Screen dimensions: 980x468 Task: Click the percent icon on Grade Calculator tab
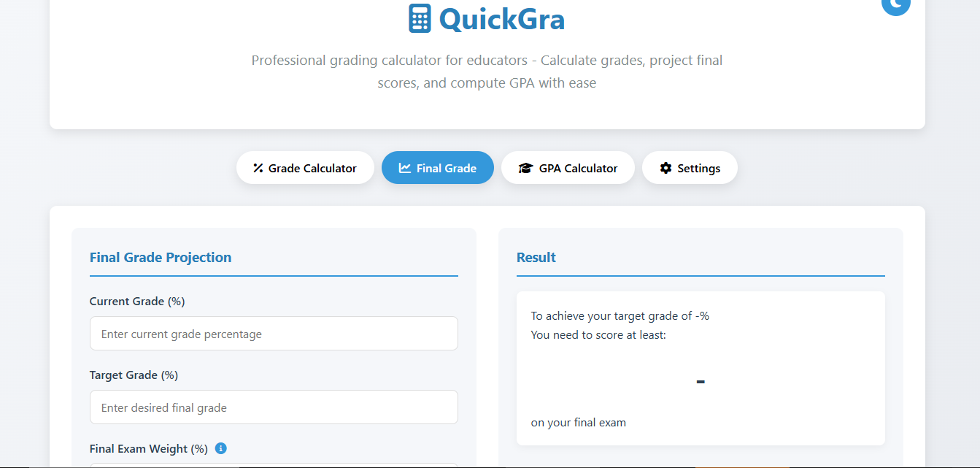coord(258,168)
